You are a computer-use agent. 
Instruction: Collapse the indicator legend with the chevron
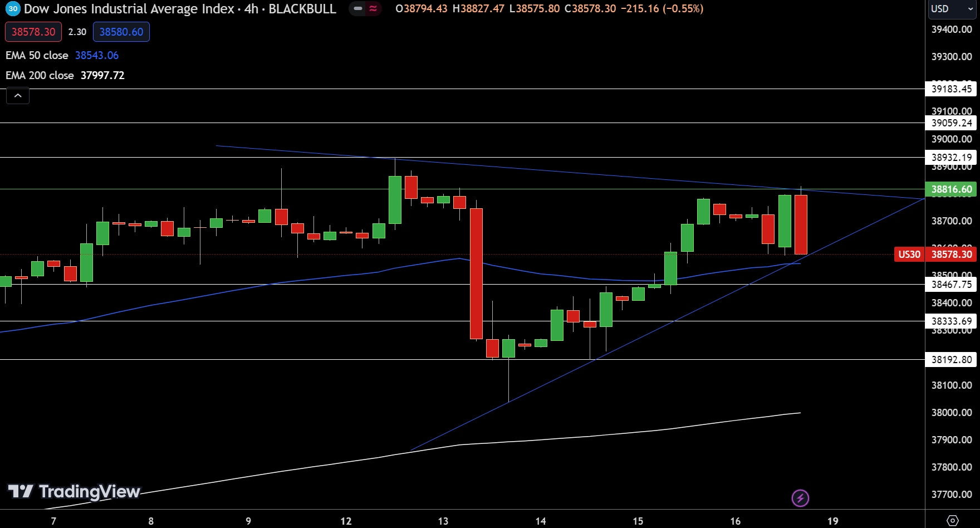18,96
